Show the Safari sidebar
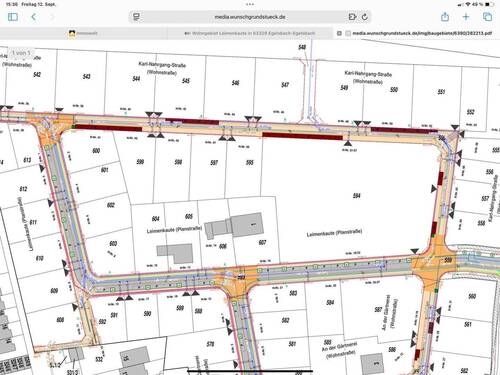500x375 pixels. pos(13,17)
